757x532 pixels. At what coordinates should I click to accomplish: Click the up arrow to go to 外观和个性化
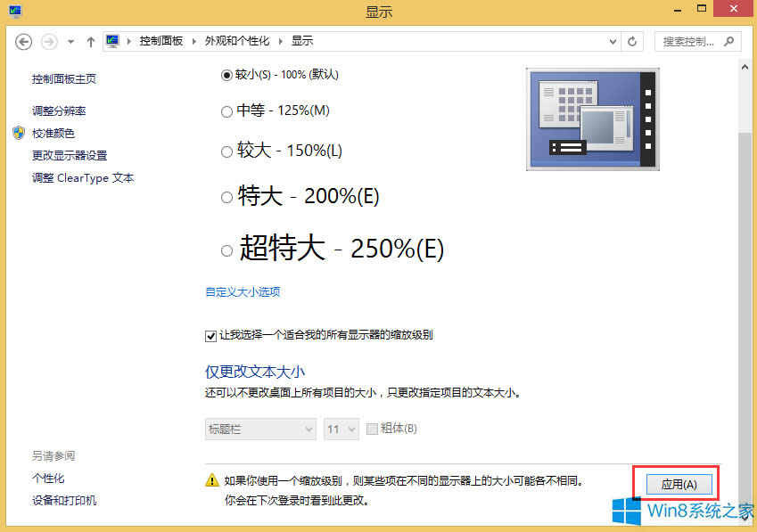pyautogui.click(x=90, y=41)
